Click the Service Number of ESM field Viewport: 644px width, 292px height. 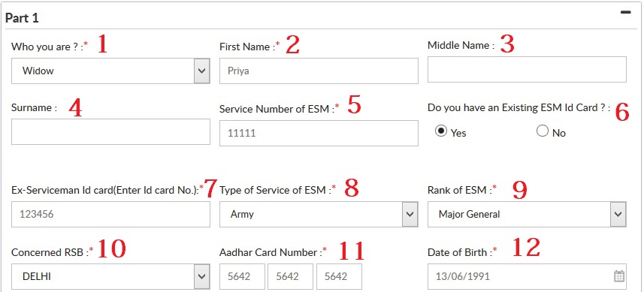click(319, 133)
